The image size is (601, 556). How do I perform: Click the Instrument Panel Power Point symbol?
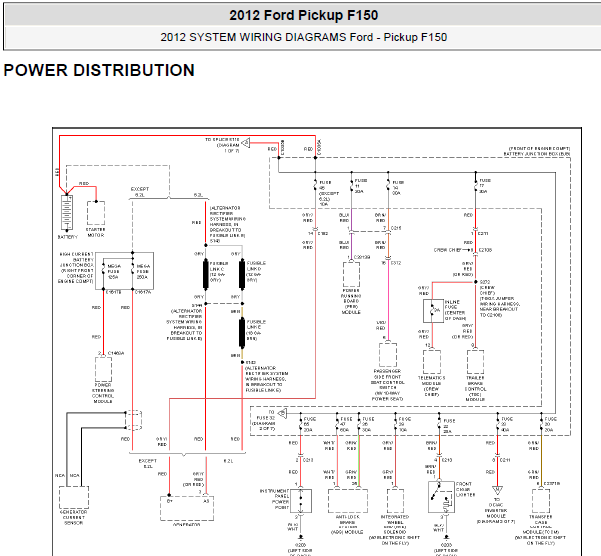click(301, 501)
